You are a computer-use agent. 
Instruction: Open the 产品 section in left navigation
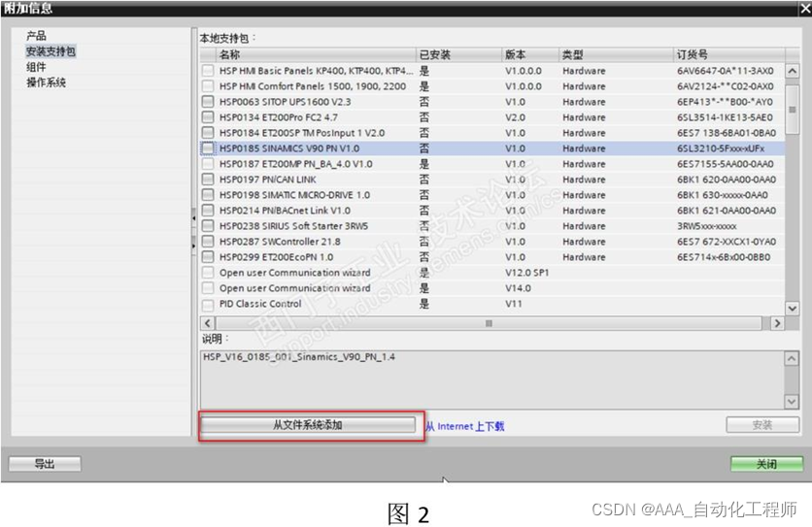[36, 36]
